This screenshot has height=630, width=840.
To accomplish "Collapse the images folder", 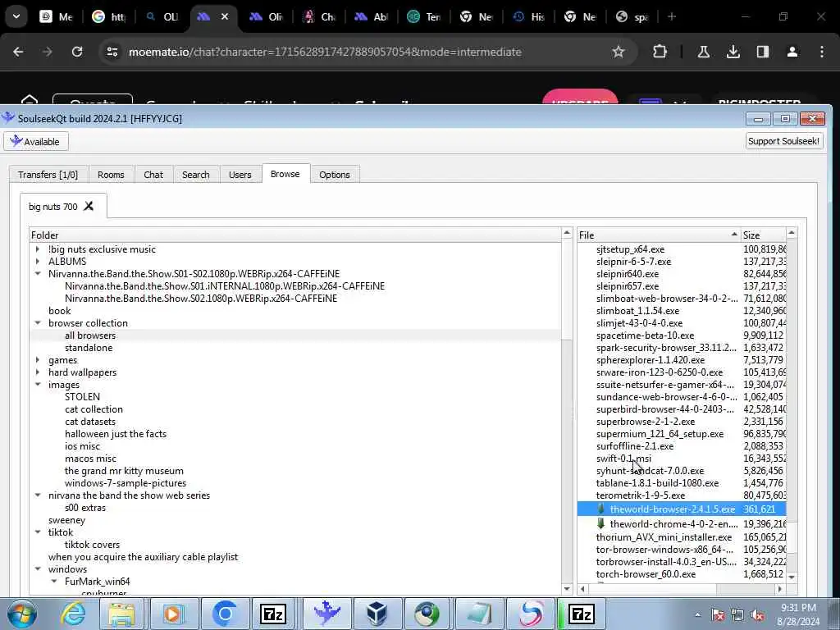I will pos(38,385).
